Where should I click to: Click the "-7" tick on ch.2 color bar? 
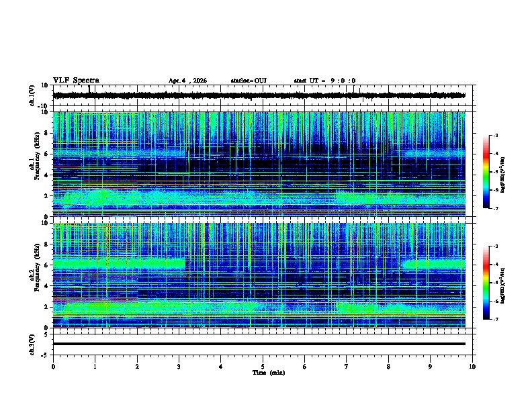[x=496, y=319]
